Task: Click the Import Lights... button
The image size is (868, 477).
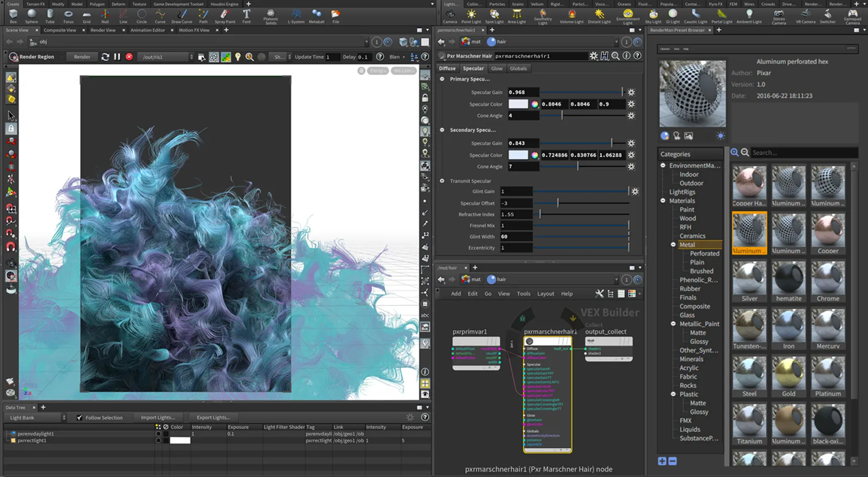Action: click(x=158, y=417)
